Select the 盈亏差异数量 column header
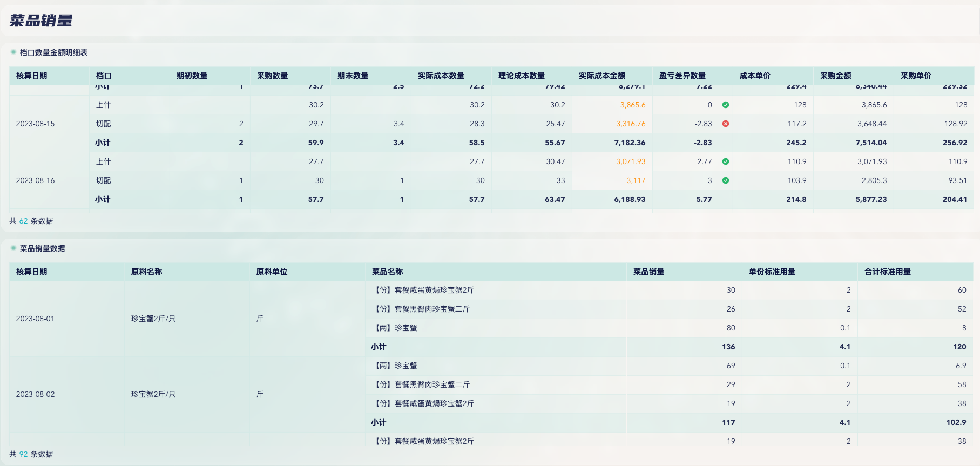 [x=682, y=76]
